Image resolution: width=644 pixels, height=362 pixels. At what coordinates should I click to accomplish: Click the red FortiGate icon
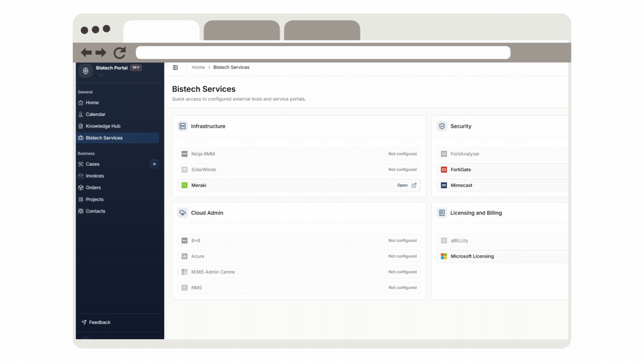[444, 170]
